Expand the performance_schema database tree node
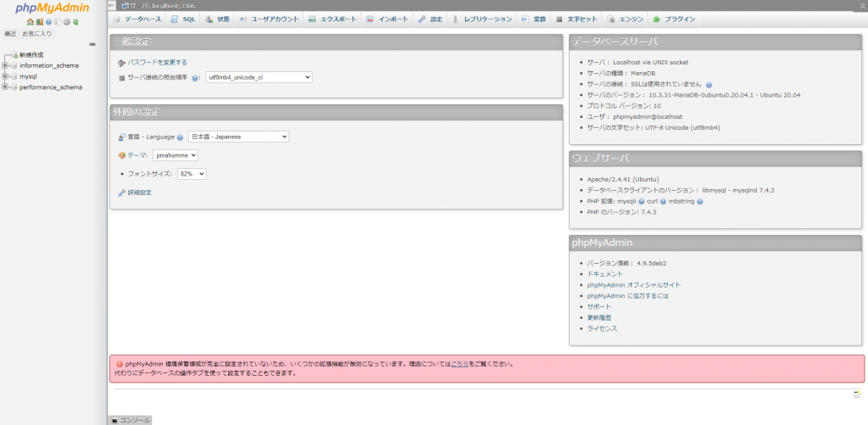This screenshot has width=868, height=425. coord(5,87)
